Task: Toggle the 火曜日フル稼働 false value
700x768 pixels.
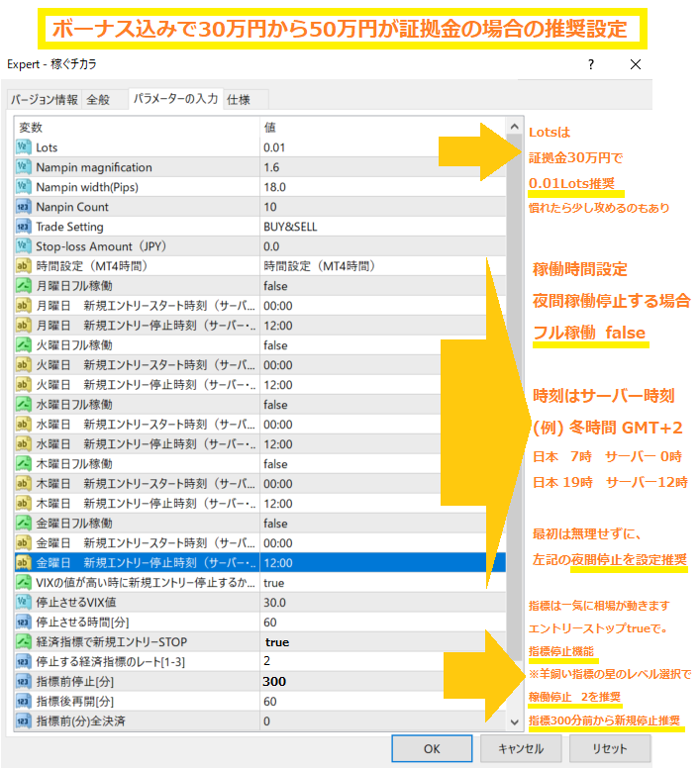Action: [275, 345]
